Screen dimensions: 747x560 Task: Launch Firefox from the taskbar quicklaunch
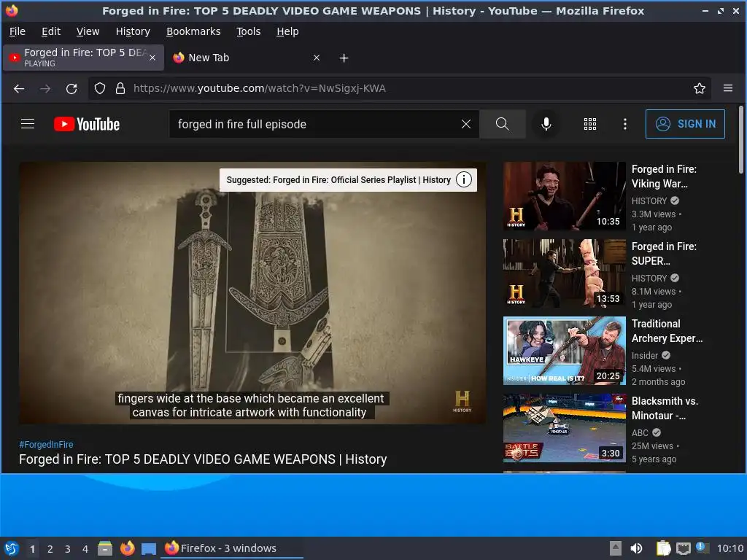point(127,548)
